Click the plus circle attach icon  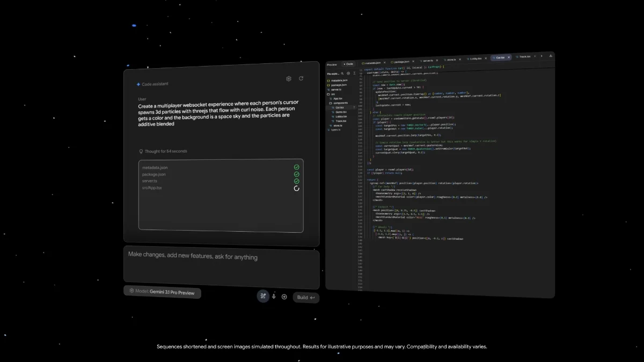284,297
